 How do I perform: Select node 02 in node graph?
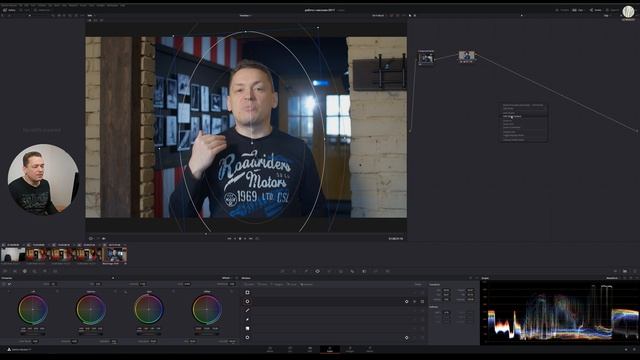coord(467,56)
